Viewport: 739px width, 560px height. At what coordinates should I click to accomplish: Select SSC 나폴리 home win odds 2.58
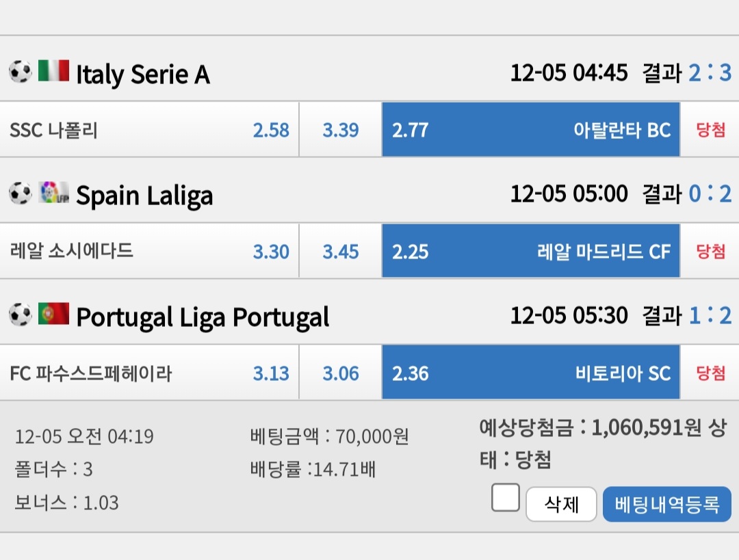pyautogui.click(x=149, y=129)
